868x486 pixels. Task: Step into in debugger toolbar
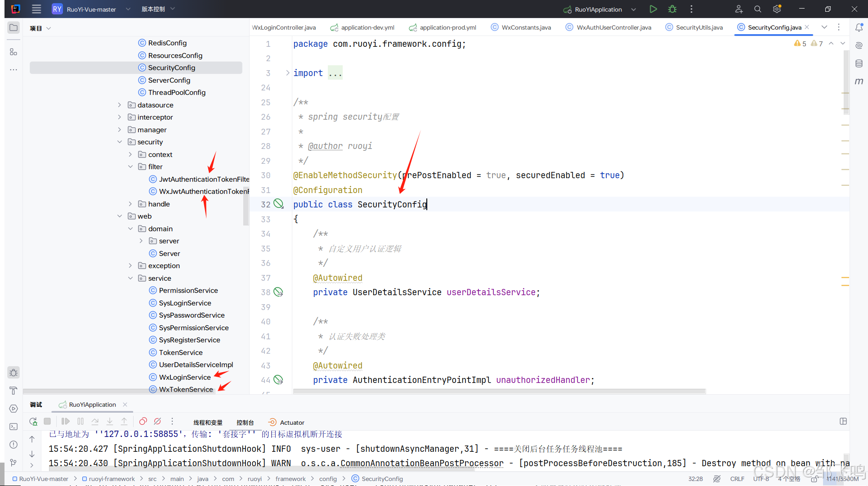pos(110,422)
